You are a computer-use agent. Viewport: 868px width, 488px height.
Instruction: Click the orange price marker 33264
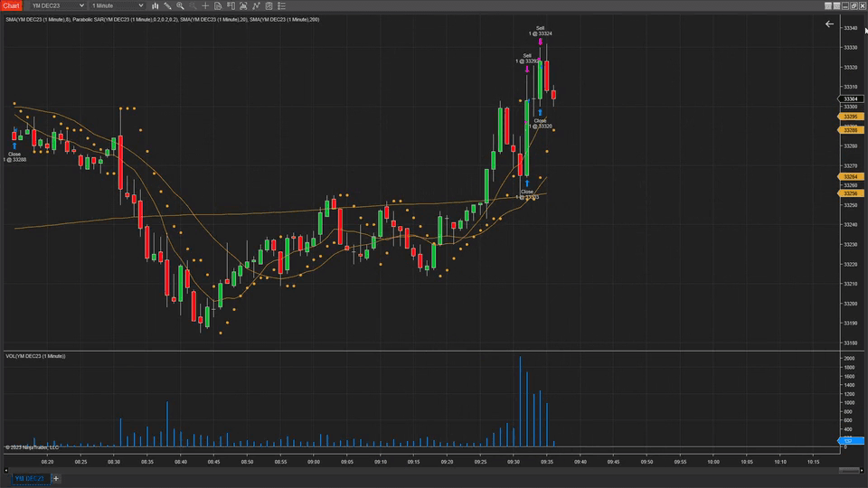tap(851, 176)
